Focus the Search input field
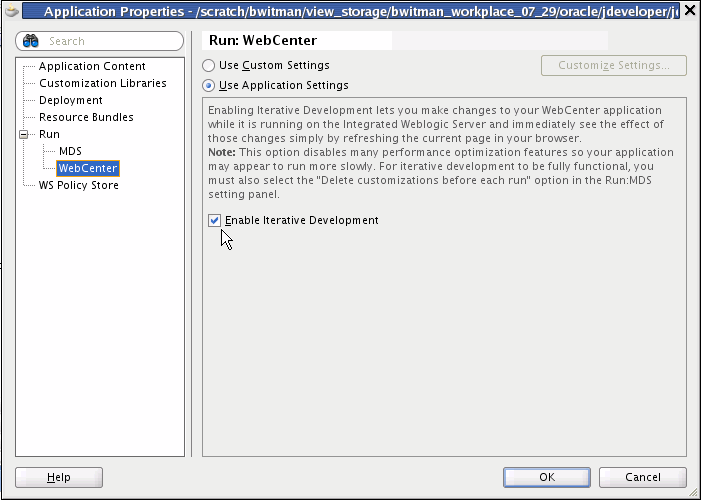The width and height of the screenshot is (701, 500). pyautogui.click(x=99, y=41)
